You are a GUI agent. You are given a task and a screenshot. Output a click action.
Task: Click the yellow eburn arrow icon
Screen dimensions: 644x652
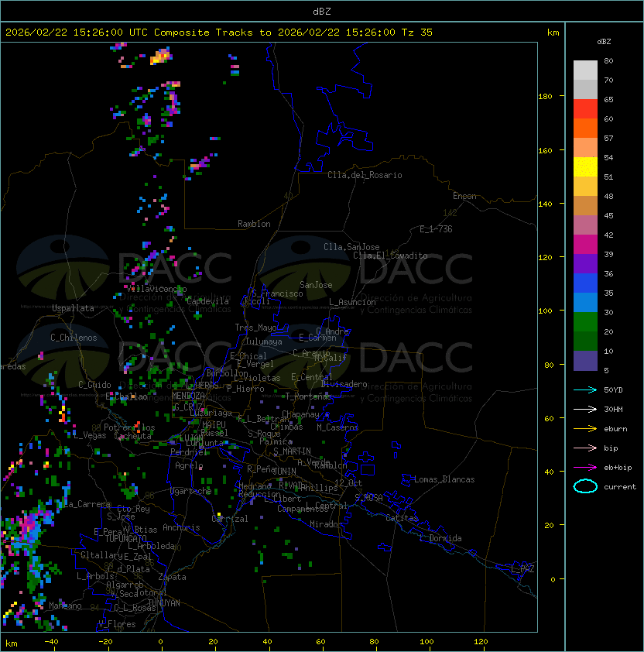click(x=585, y=428)
